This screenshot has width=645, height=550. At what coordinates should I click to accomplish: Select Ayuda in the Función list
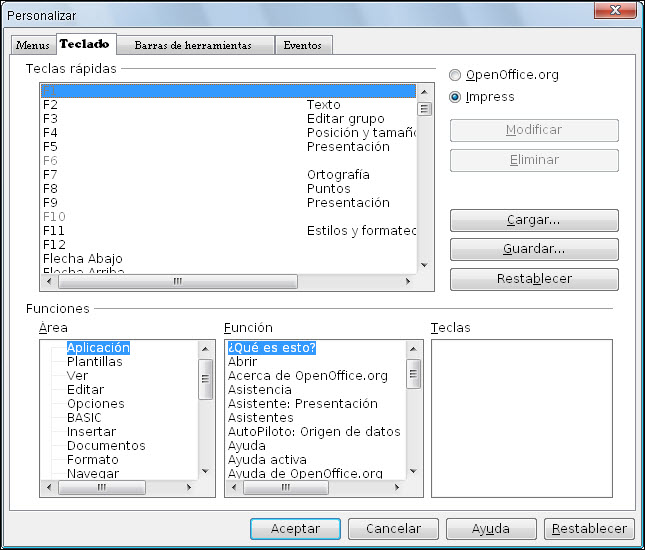tap(247, 446)
